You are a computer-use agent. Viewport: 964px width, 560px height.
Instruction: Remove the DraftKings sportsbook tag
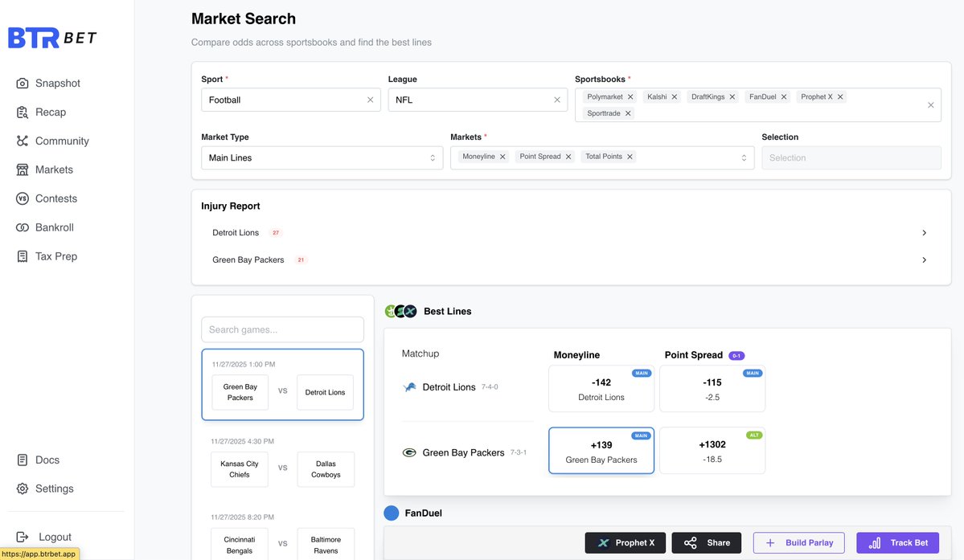[732, 97]
